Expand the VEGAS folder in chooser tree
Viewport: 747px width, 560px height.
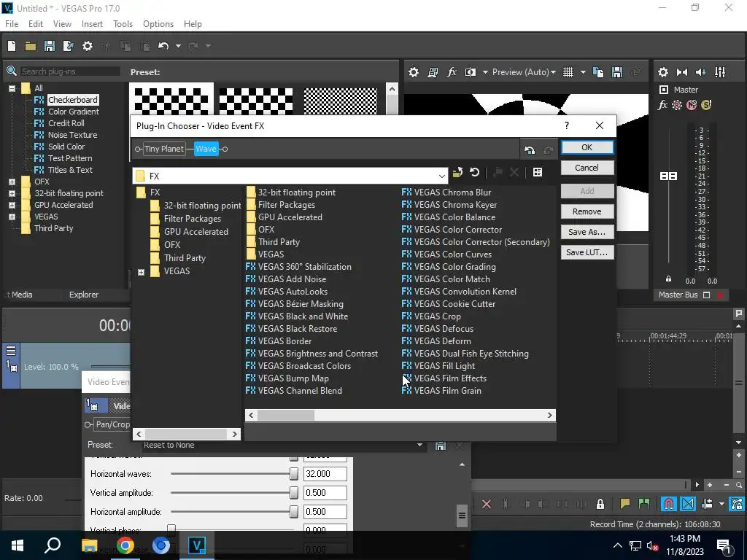141,273
